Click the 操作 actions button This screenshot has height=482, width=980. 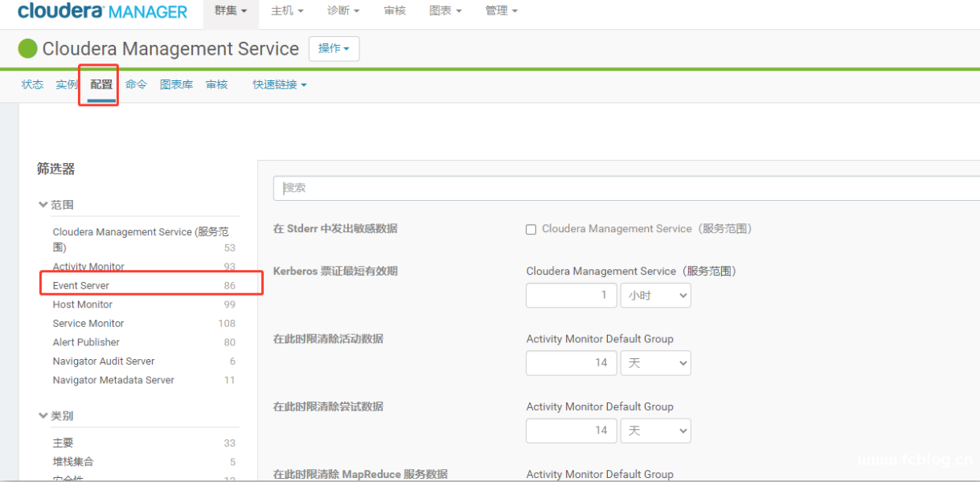[x=334, y=49]
